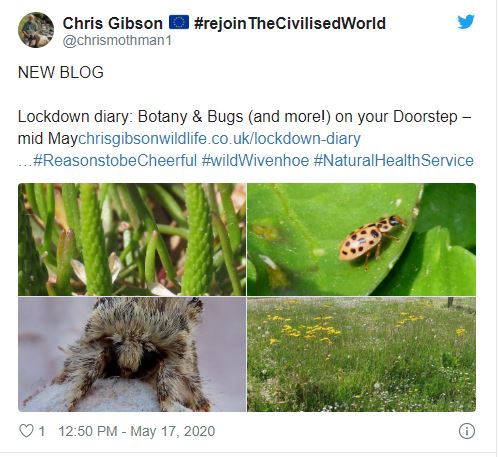Click the like count number 1
Image resolution: width=499 pixels, height=457 pixels.
(42, 431)
